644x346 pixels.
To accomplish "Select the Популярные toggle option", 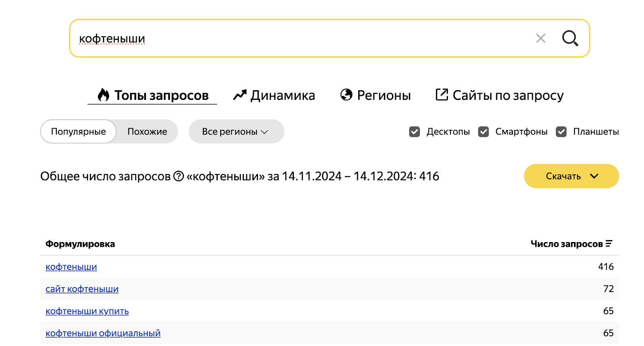I will click(x=78, y=131).
